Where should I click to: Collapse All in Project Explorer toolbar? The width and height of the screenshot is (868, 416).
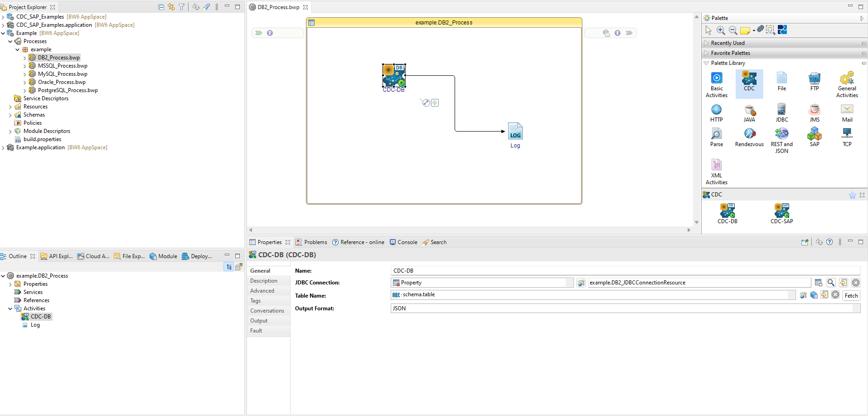point(161,7)
